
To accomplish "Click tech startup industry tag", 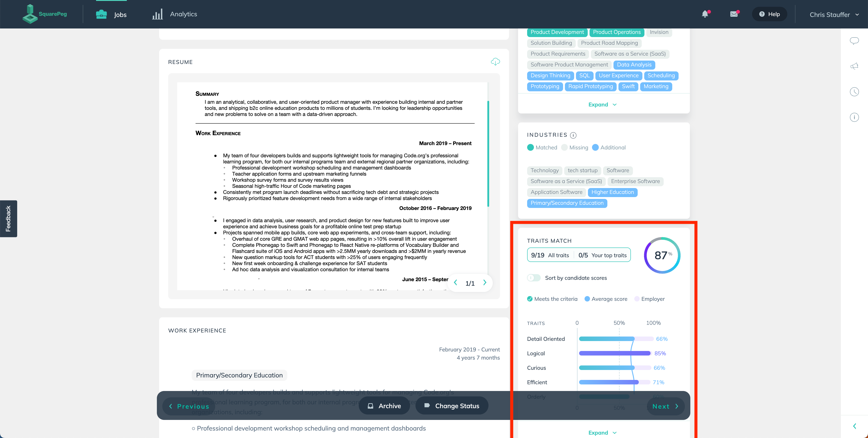I will pos(583,170).
